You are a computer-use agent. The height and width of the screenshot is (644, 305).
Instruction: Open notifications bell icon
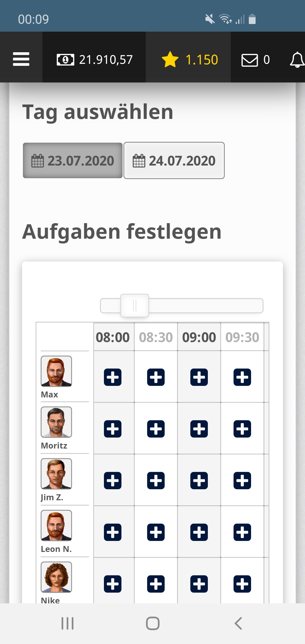coord(297,60)
